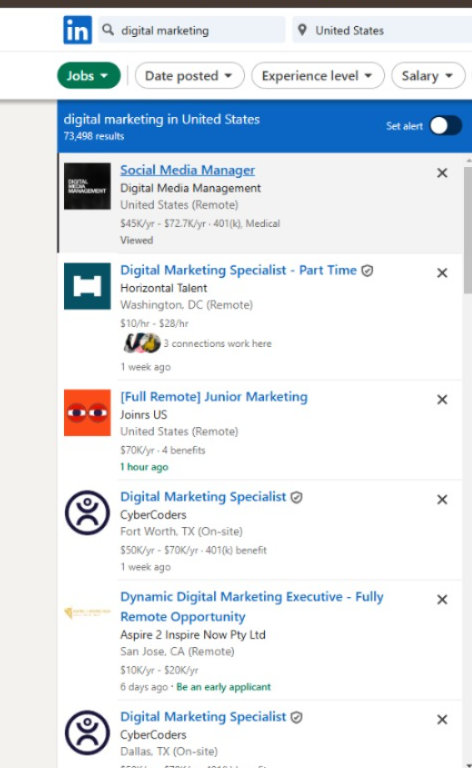The image size is (472, 768).
Task: Open Fort Worth Digital Marketing Specialist job
Action: coord(203,497)
